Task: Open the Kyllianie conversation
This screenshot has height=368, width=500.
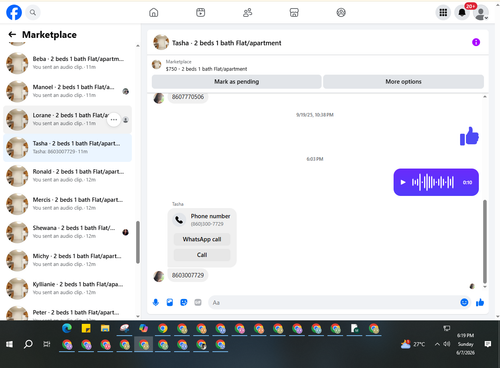Action: [67, 288]
